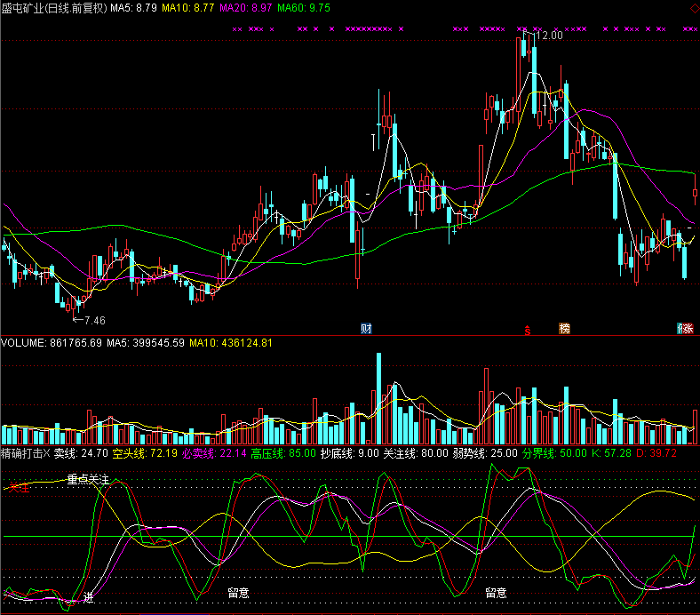700x615 pixels.
Task: Click the magenta 必卖线: 22.14 value
Action: (214, 453)
